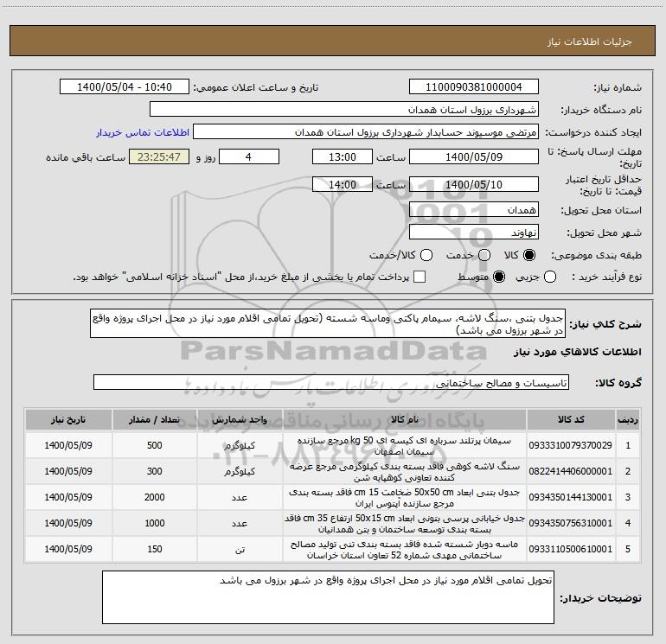Click the unit عدد in row 3
The image size is (666, 644).
point(240,497)
